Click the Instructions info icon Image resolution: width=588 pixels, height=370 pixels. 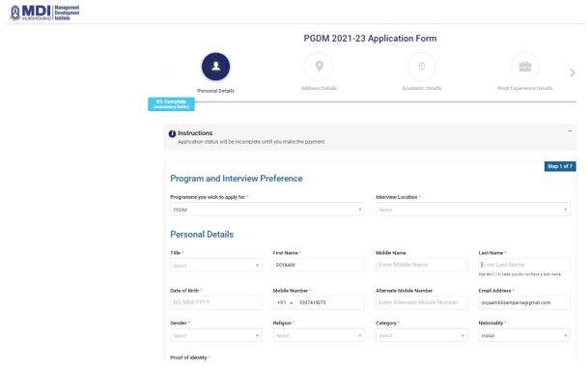point(172,133)
